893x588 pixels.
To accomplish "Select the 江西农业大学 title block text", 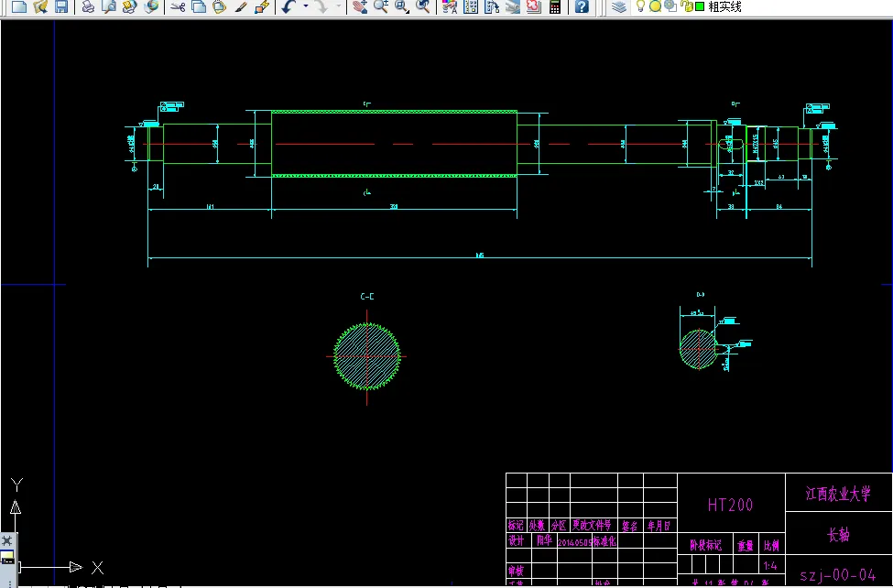I will [838, 494].
